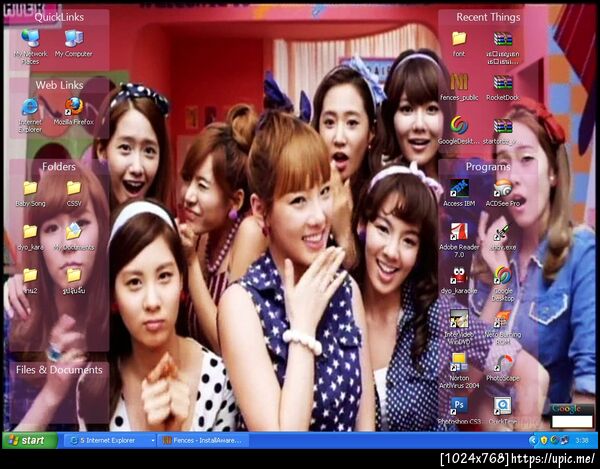Click the QuickLinks fence title

tap(59, 17)
